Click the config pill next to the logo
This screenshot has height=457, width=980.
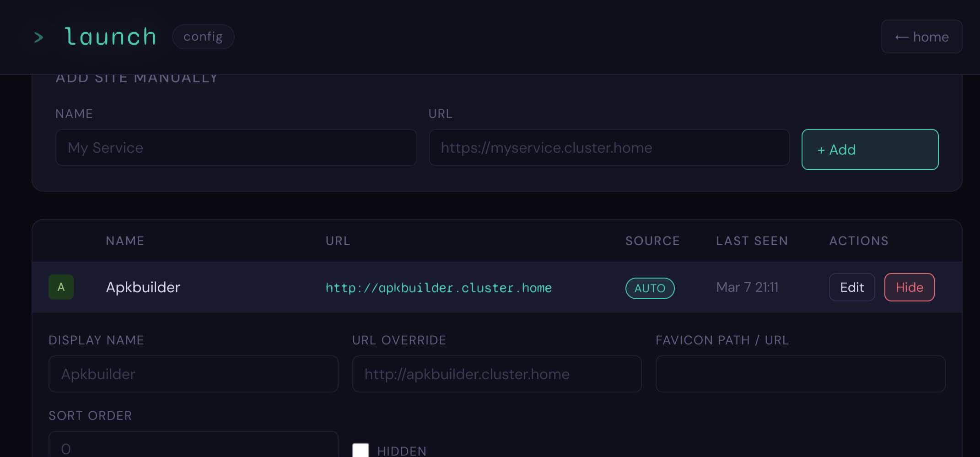[203, 37]
